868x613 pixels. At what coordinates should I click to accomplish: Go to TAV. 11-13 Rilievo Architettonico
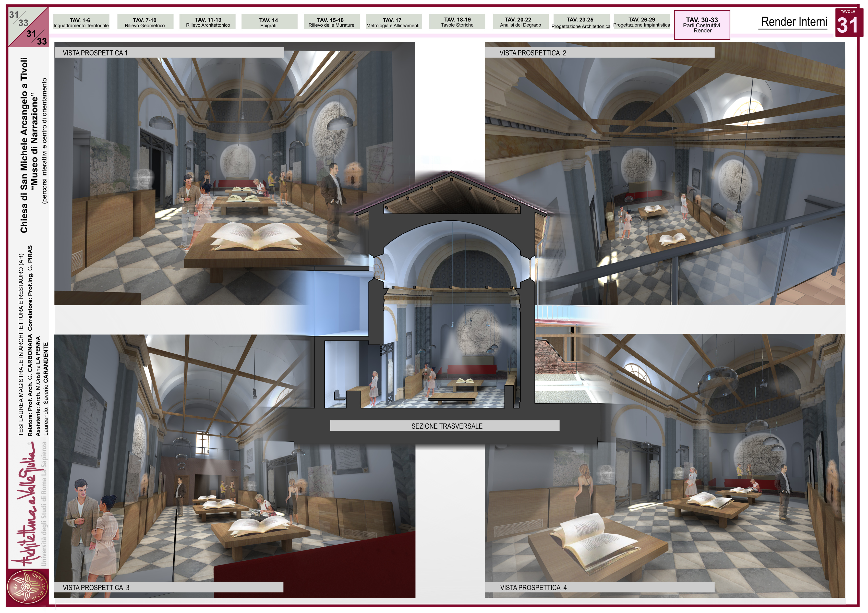coord(208,21)
